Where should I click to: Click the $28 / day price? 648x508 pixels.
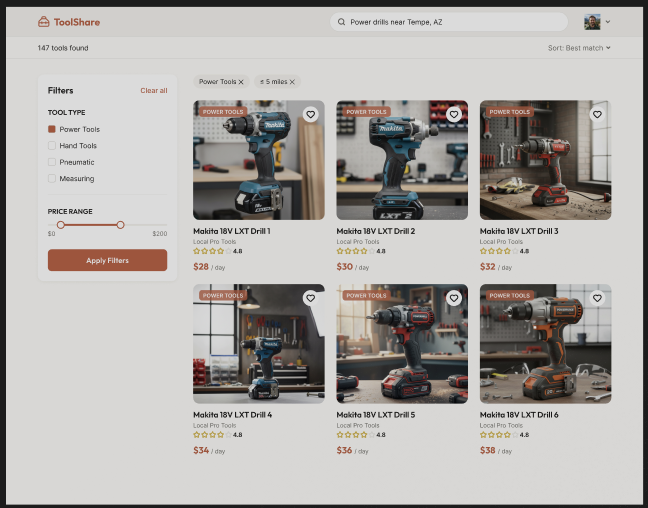pos(209,267)
